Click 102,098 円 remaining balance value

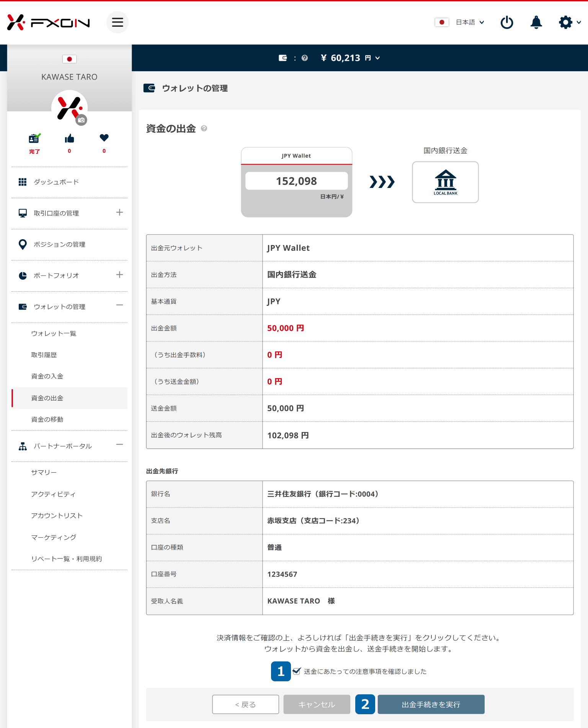288,435
